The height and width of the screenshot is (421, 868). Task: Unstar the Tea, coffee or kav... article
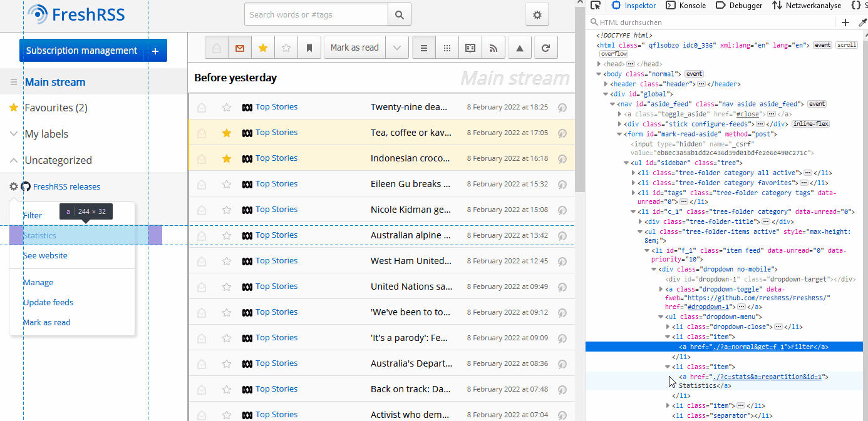pos(227,133)
